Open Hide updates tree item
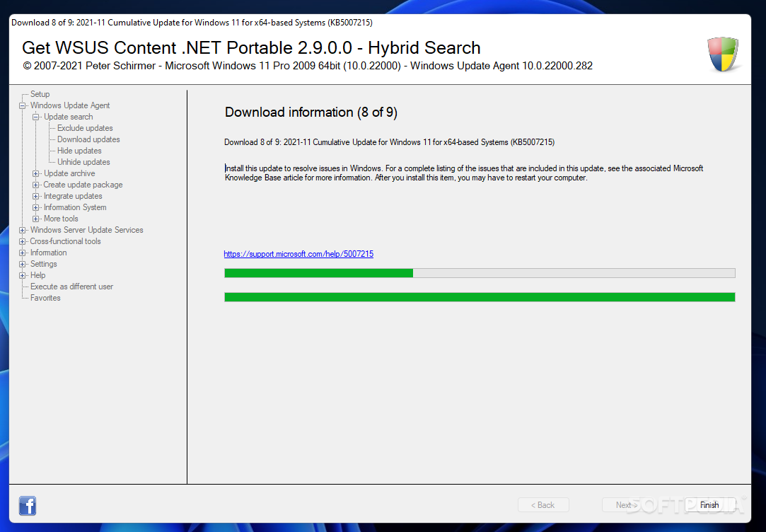 [79, 151]
